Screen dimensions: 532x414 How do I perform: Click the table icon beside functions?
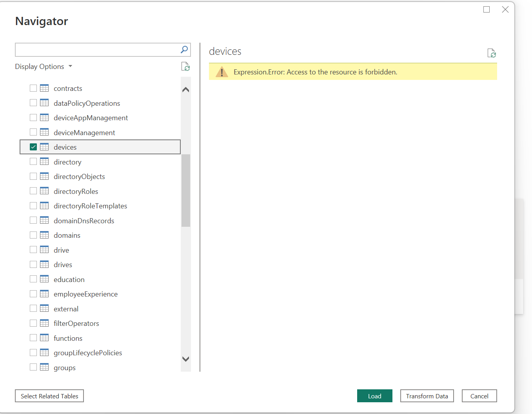click(44, 338)
